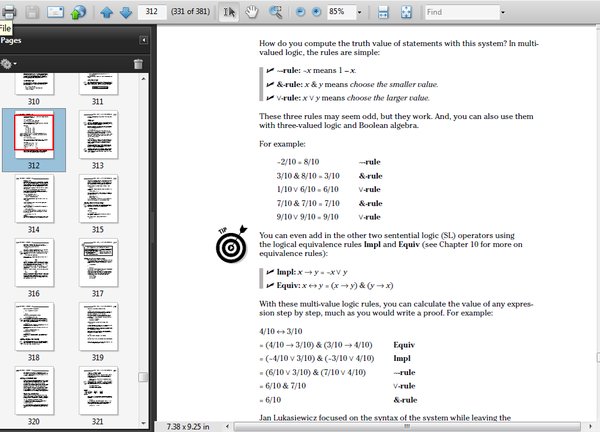Click the Zoom Out minus button
Screen dimensions: 600x432
[x=300, y=12]
